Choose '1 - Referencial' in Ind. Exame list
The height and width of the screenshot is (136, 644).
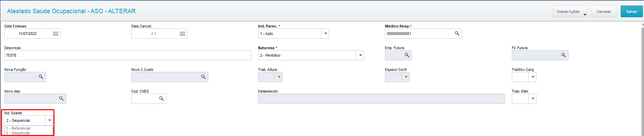29,128
